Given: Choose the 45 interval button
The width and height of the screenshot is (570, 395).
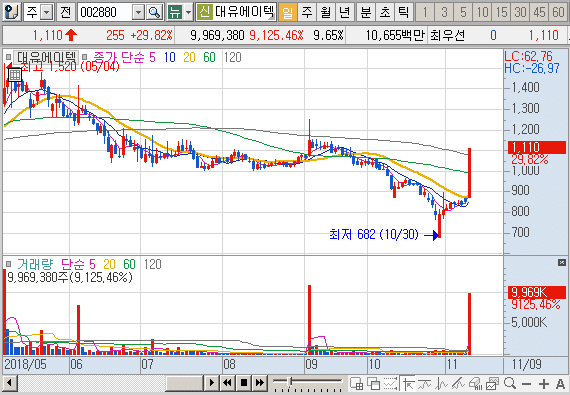Looking at the screenshot, I should click(x=539, y=12).
